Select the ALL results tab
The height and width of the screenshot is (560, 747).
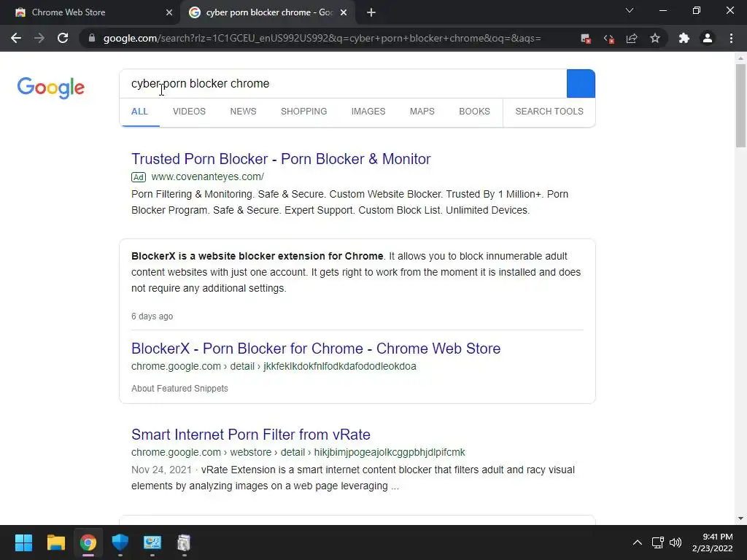point(139,112)
